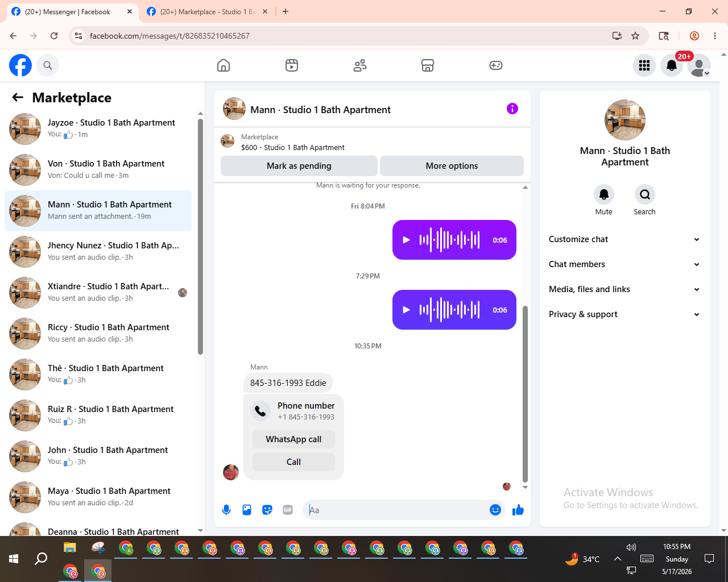Open Windows taskbar search

pos(41,559)
